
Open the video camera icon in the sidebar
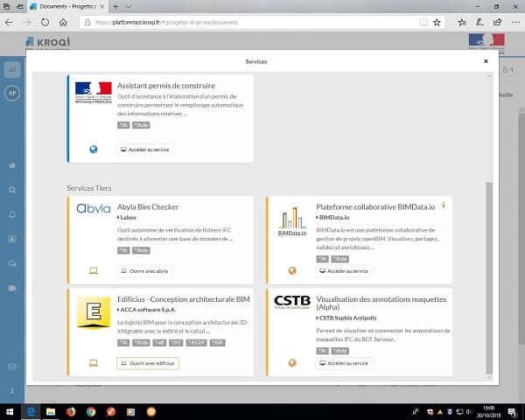[x=12, y=288]
